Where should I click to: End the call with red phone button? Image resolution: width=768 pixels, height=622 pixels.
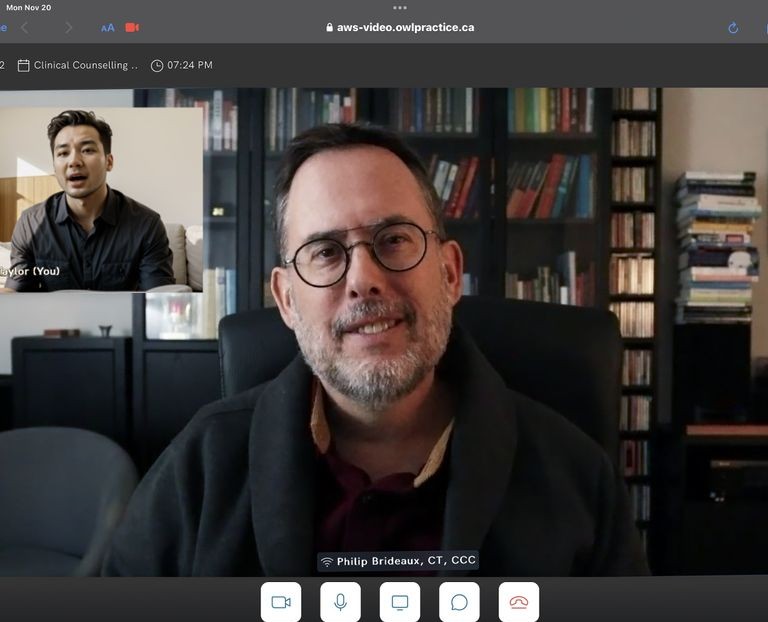click(518, 602)
